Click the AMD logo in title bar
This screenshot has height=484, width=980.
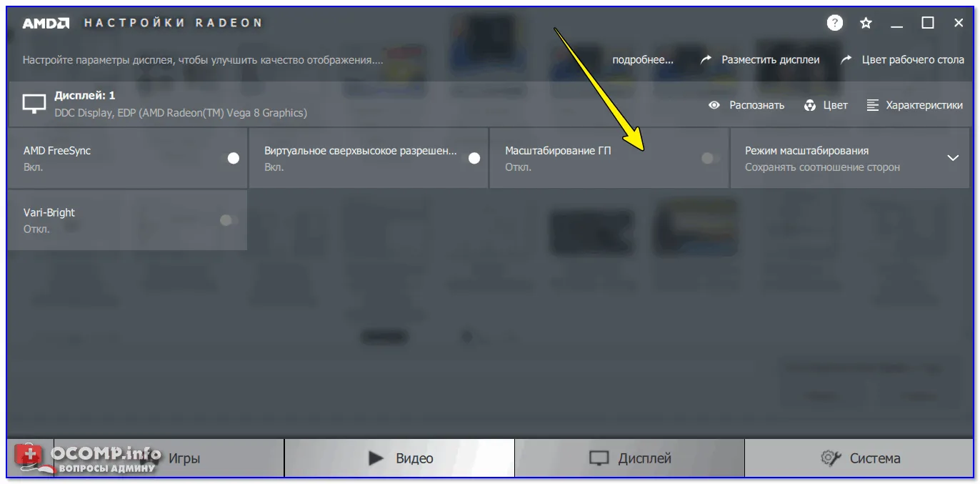pyautogui.click(x=46, y=23)
